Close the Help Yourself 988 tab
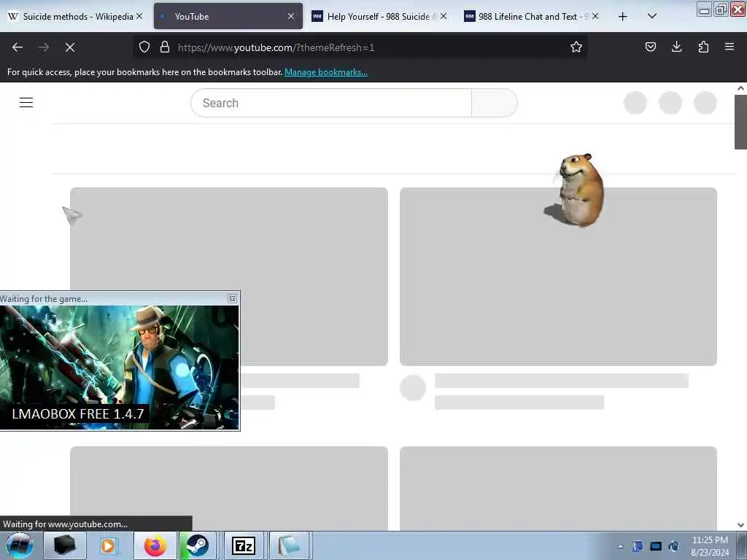747x560 pixels. [444, 16]
